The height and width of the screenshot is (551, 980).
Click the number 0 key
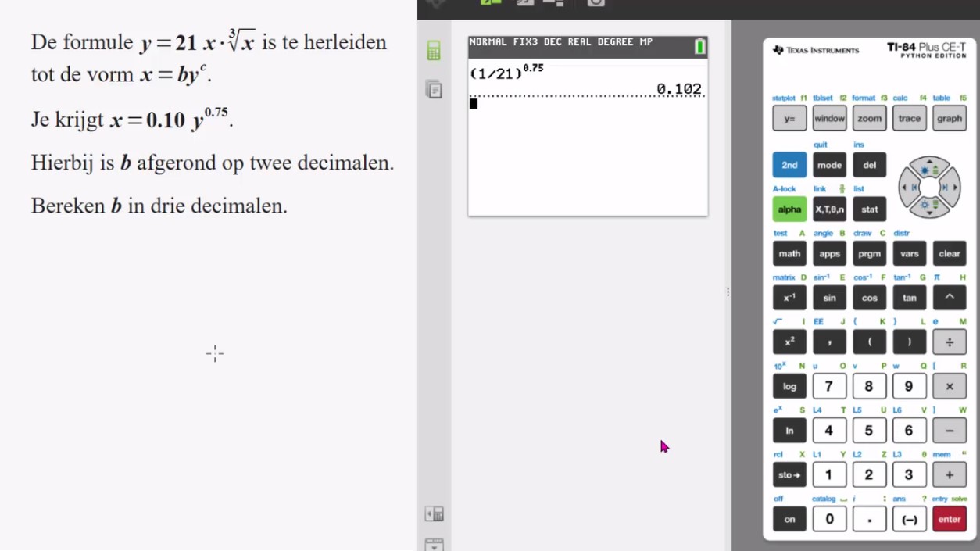click(829, 519)
